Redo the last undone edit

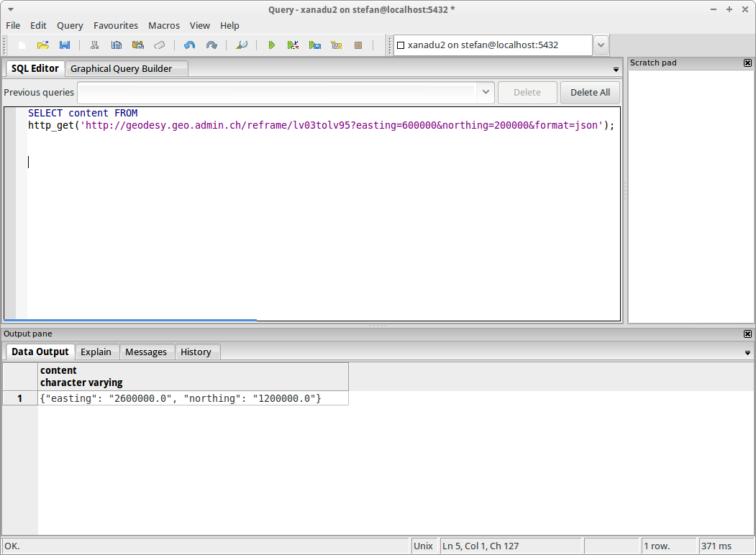click(x=211, y=45)
